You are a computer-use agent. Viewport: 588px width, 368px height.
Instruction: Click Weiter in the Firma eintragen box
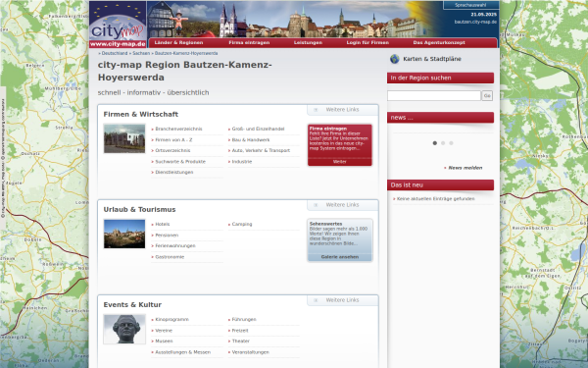pyautogui.click(x=340, y=162)
